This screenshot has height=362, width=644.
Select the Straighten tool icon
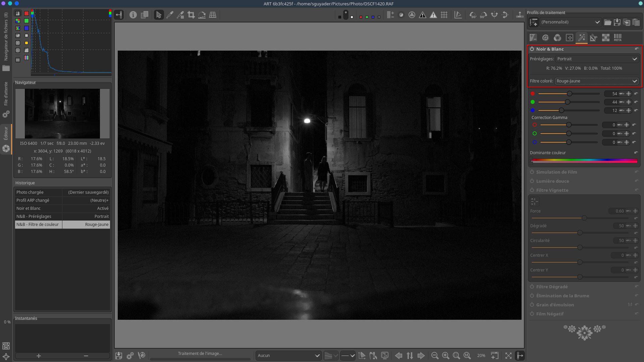point(202,15)
